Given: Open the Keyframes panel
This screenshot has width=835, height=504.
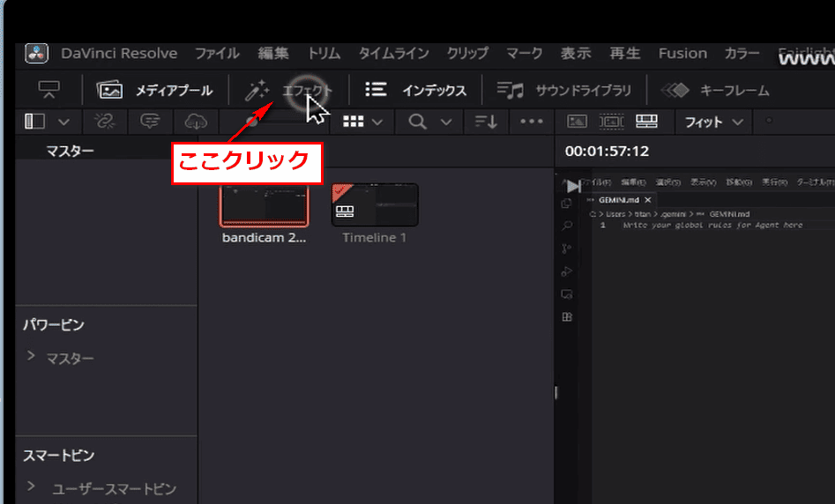Looking at the screenshot, I should pos(715,90).
